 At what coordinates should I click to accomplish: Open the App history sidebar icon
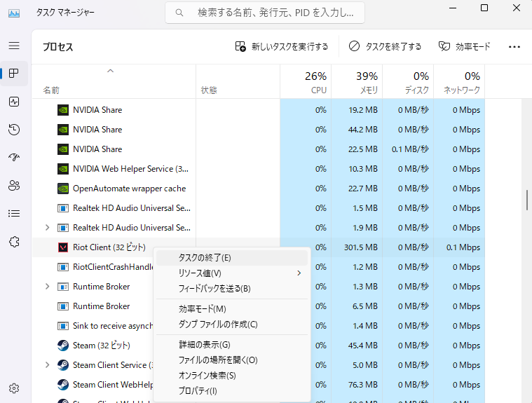click(x=14, y=130)
